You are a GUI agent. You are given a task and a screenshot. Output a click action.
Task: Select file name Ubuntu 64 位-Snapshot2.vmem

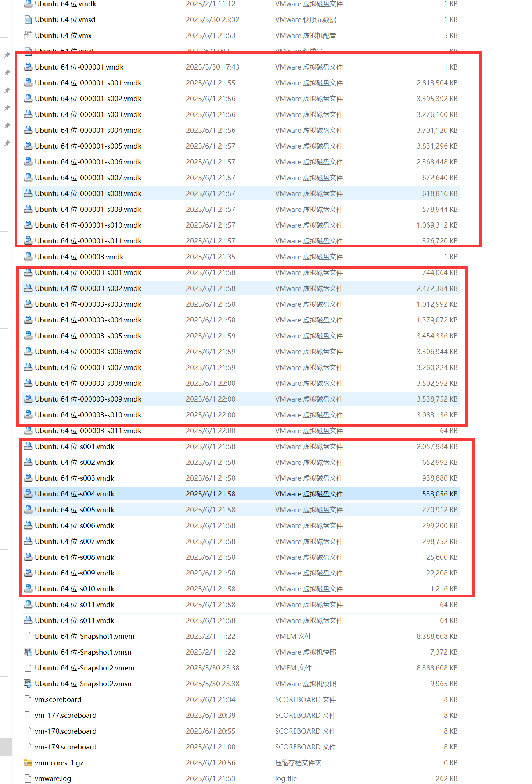tap(85, 668)
